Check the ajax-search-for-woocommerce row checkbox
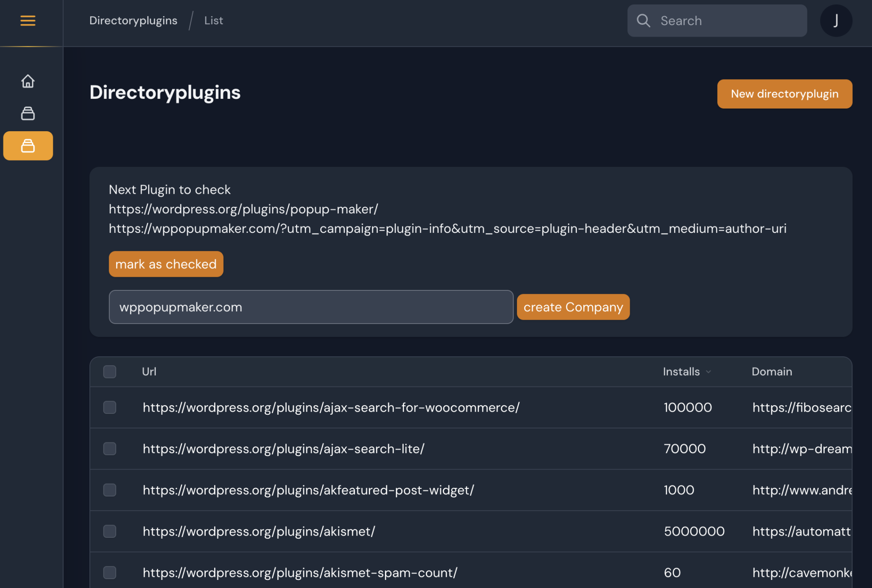 pos(109,407)
